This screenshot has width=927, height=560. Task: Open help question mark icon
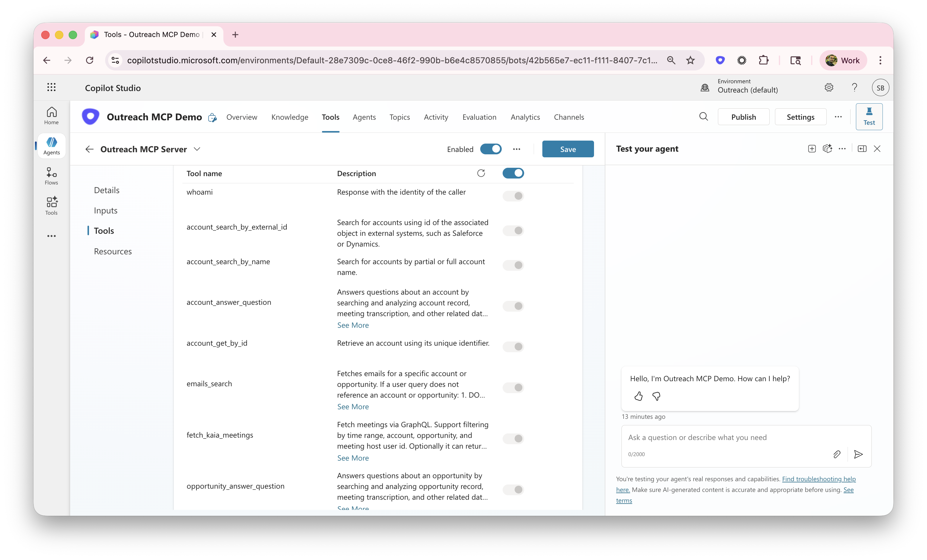(854, 88)
